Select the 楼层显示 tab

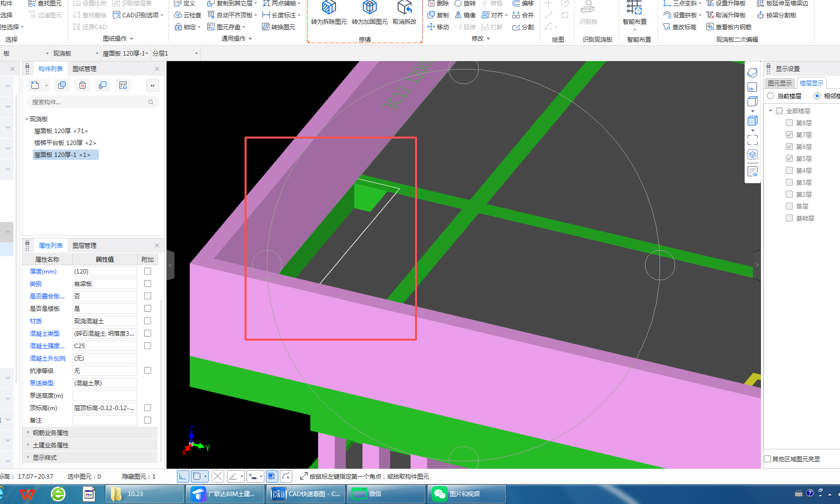click(811, 83)
